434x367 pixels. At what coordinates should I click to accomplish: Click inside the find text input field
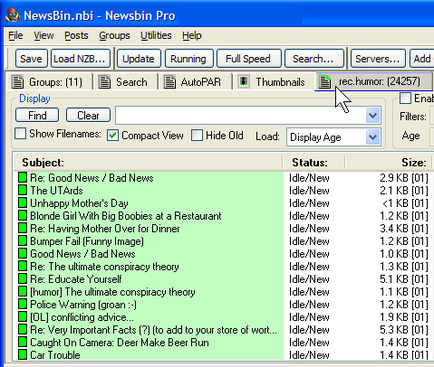240,116
